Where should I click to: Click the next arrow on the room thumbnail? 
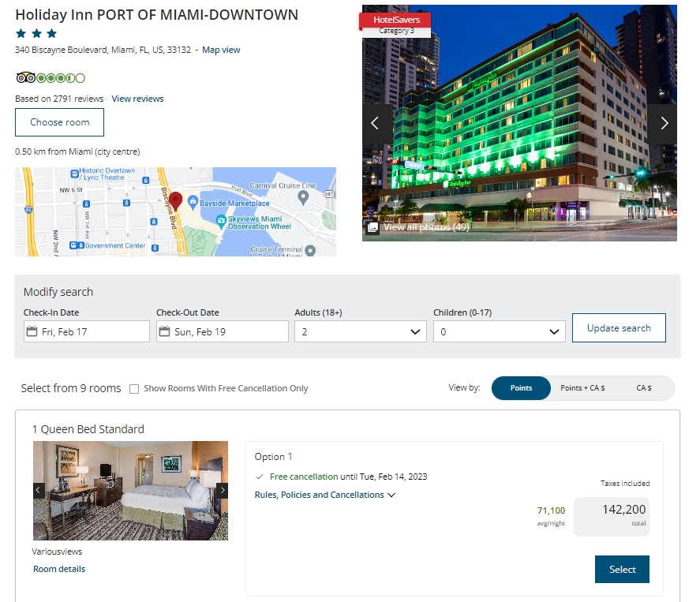tap(223, 490)
